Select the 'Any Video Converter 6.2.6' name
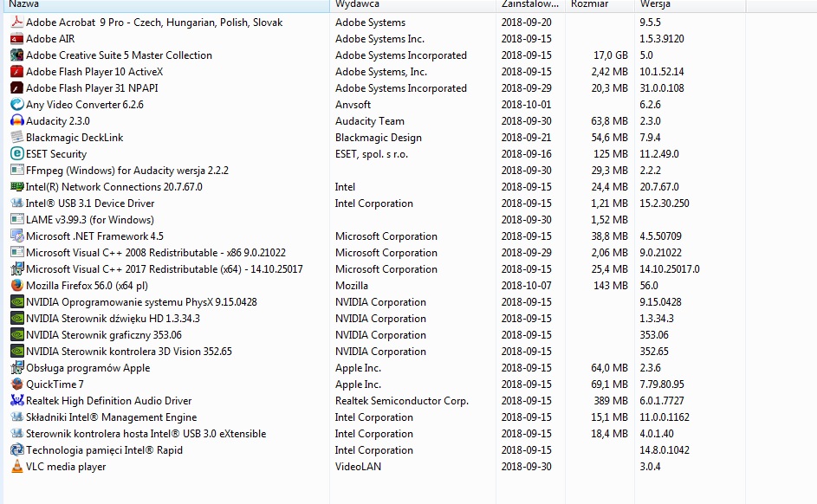 tap(85, 105)
